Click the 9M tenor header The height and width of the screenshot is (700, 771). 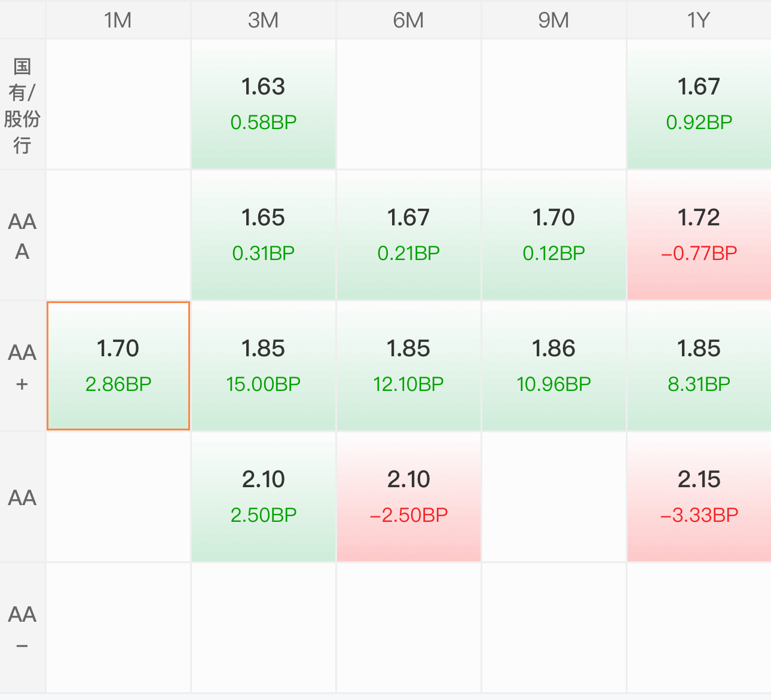[553, 20]
